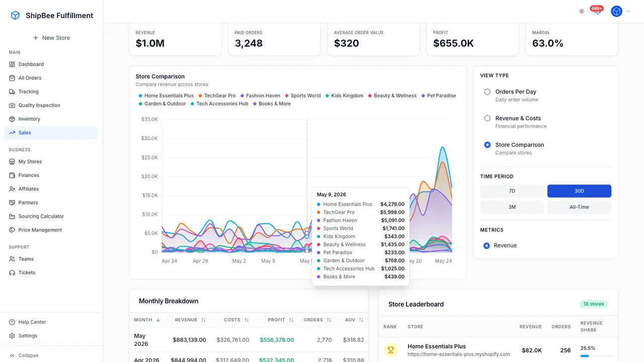Select the Orders Per Day view type
The width and height of the screenshot is (644, 362).
[488, 92]
